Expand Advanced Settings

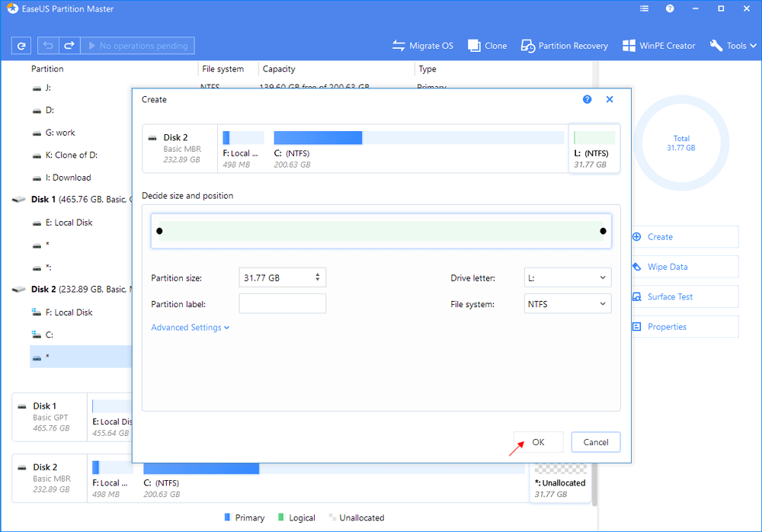pyautogui.click(x=190, y=328)
